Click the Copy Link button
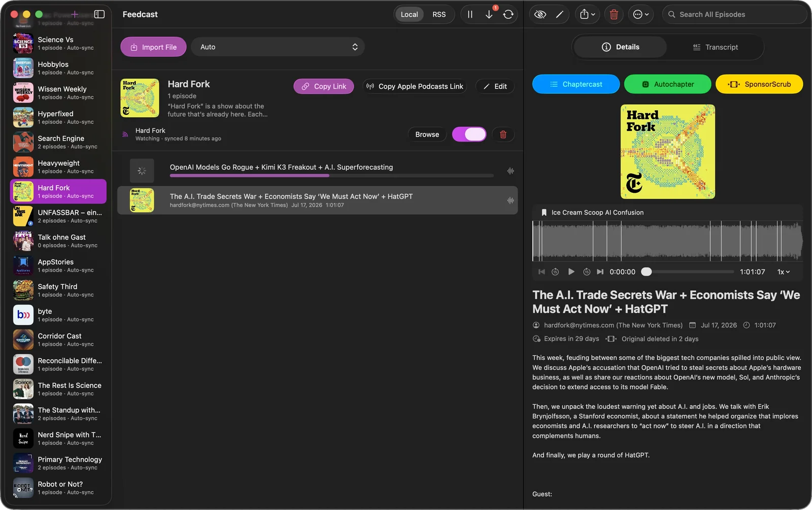812x510 pixels. [324, 86]
